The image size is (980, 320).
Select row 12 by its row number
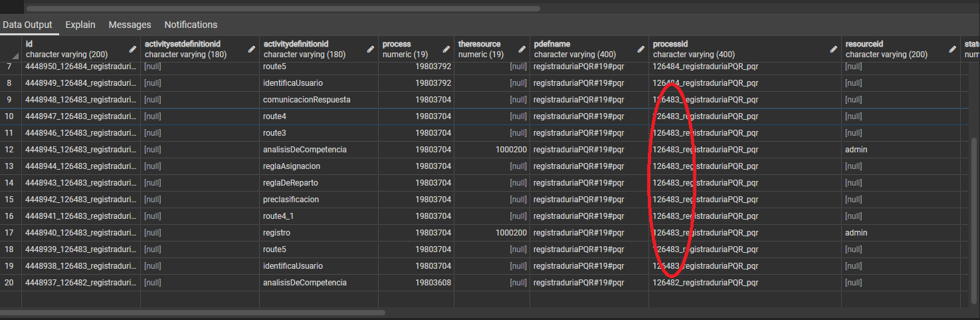(10, 150)
